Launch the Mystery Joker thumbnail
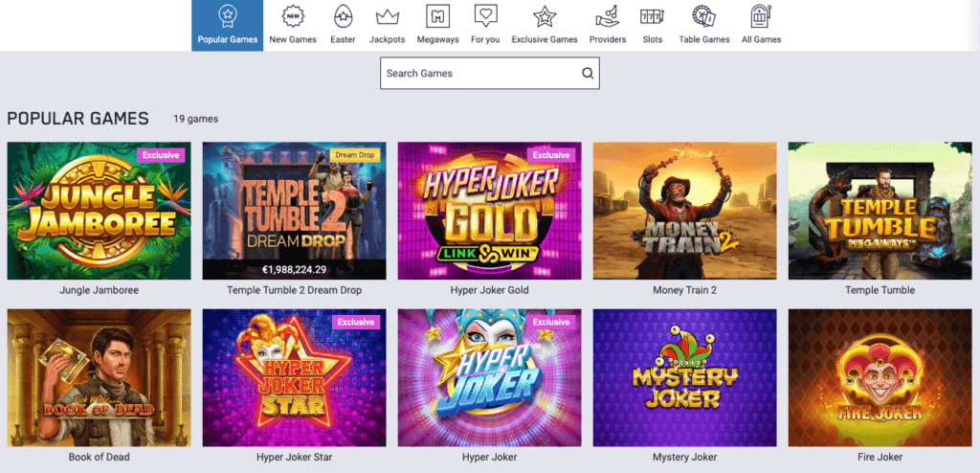The width and height of the screenshot is (980, 473). click(685, 378)
